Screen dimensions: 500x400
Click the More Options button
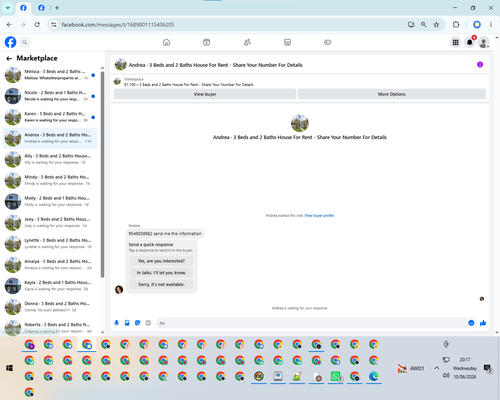click(392, 94)
